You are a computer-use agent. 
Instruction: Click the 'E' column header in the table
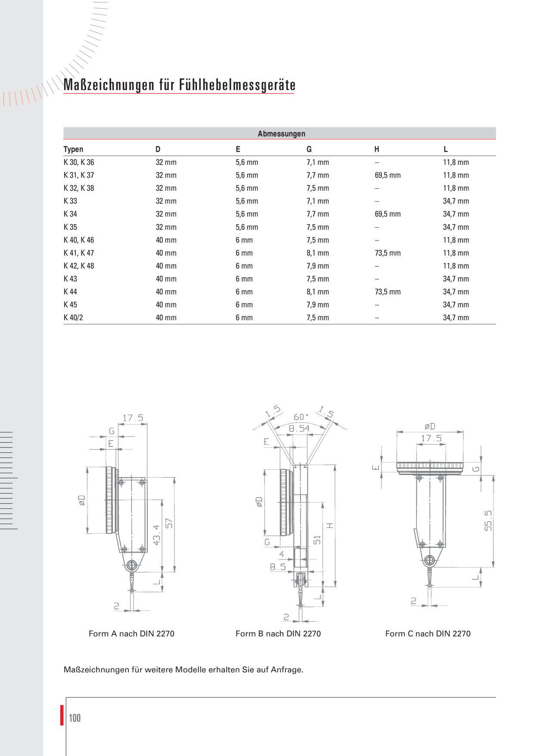[x=238, y=149]
